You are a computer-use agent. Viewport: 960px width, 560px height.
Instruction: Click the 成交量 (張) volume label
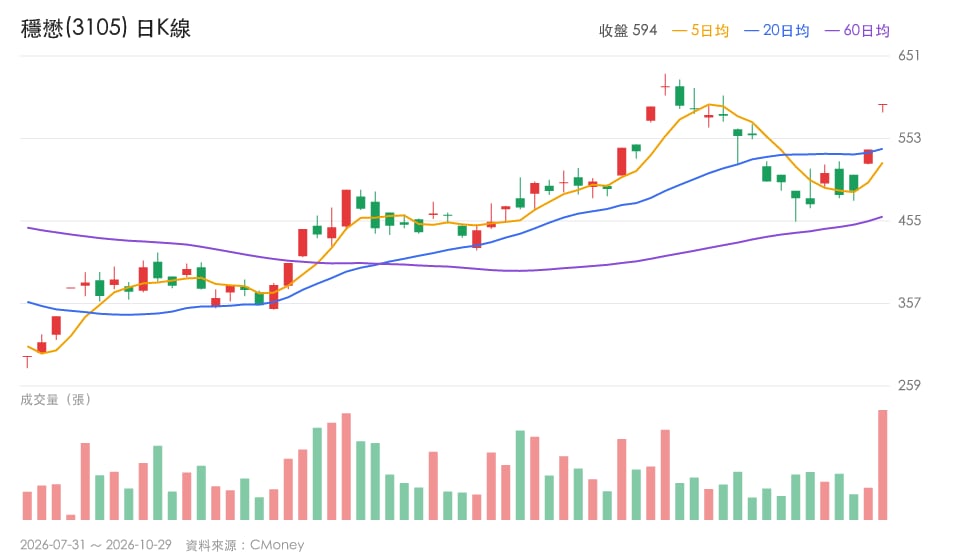tap(56, 400)
